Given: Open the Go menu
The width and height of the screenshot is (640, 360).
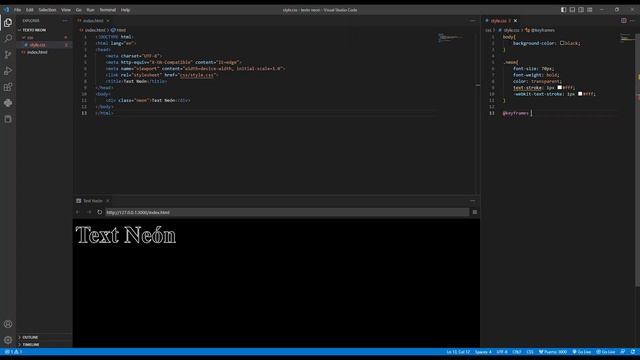Looking at the screenshot, I should 78,10.
